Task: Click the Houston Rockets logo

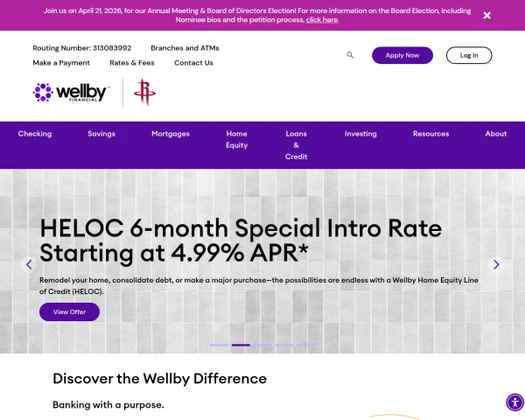Action: [x=143, y=92]
